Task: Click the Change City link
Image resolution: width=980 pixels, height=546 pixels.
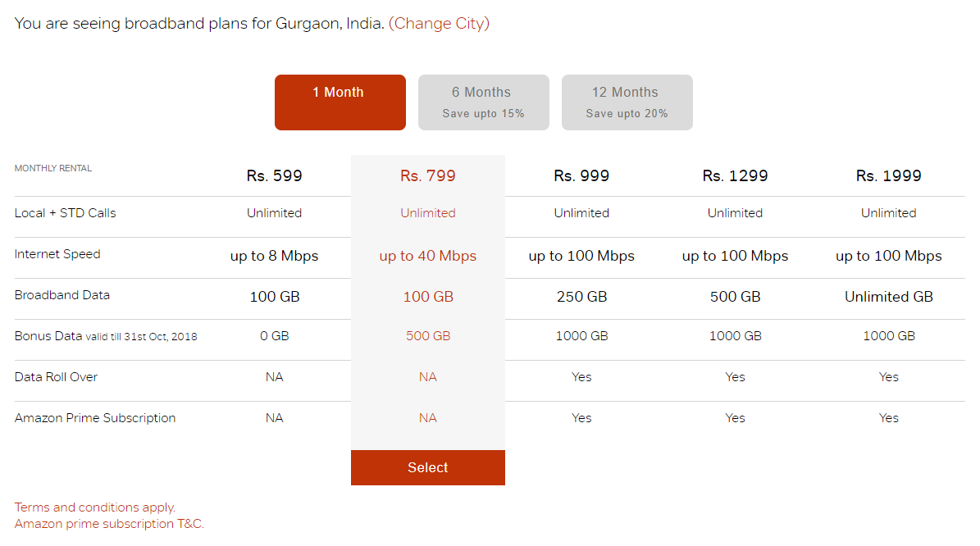Action: click(x=439, y=24)
